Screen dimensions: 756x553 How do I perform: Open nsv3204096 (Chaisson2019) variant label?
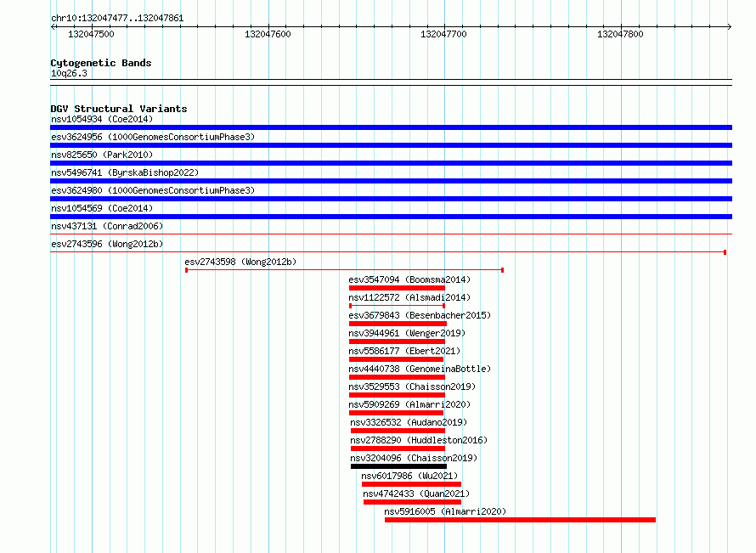pyautogui.click(x=414, y=458)
